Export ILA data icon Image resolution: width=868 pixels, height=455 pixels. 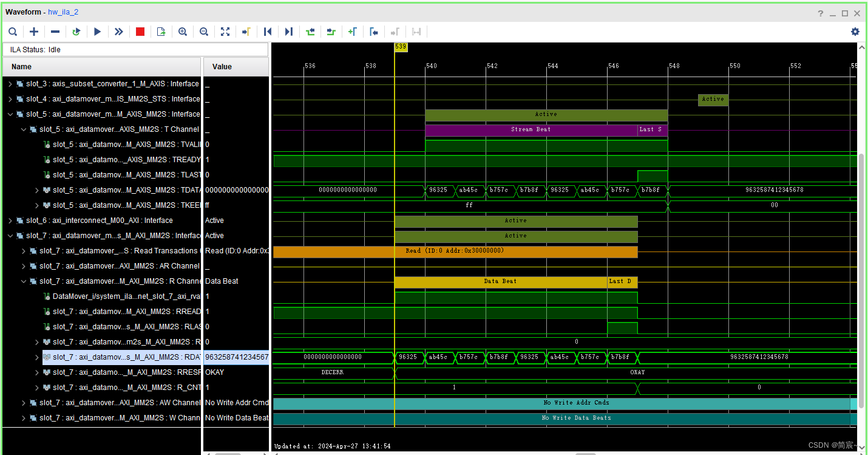[161, 32]
